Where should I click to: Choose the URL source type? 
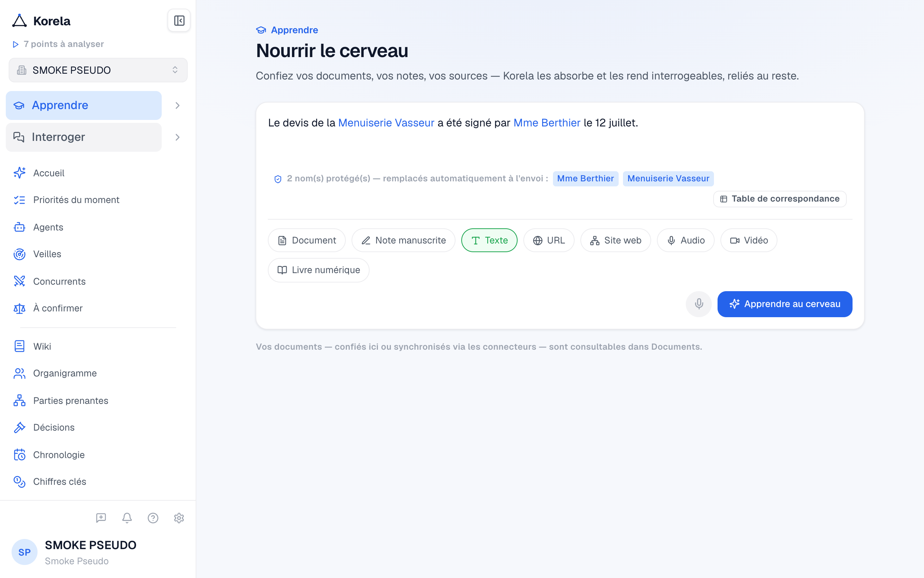[549, 241]
